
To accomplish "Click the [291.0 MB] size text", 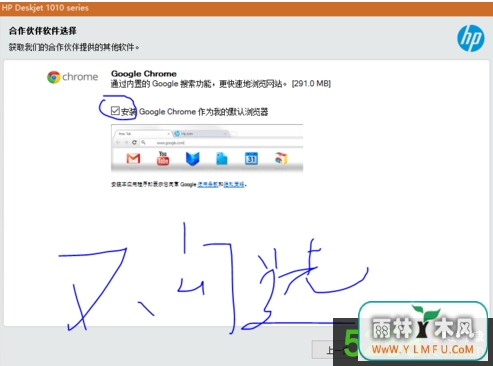I will (x=311, y=83).
